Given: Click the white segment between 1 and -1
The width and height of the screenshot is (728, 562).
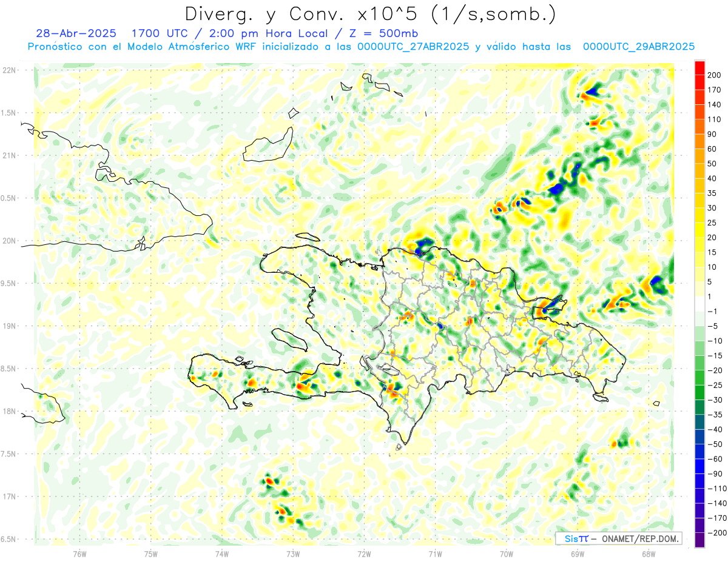Looking at the screenshot, I should click(699, 304).
